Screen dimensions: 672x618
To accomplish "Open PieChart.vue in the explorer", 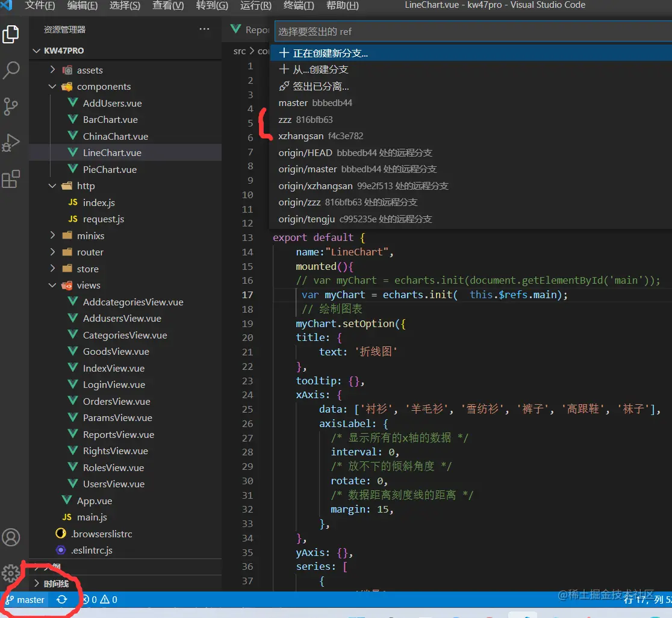I will (x=110, y=170).
